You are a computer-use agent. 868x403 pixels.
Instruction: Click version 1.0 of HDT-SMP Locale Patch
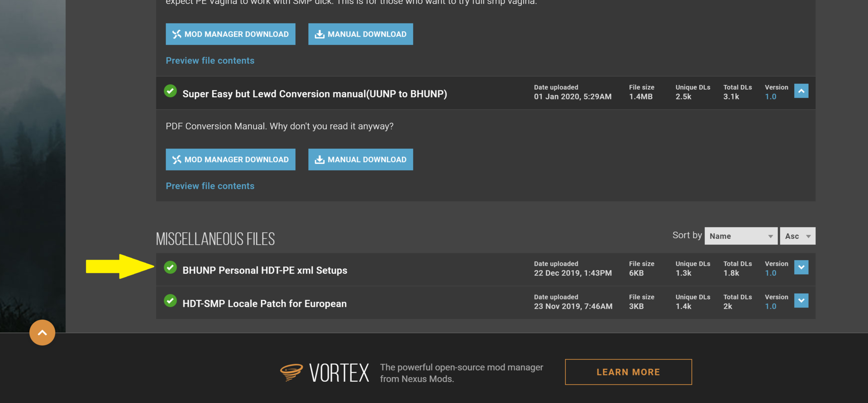(x=770, y=307)
